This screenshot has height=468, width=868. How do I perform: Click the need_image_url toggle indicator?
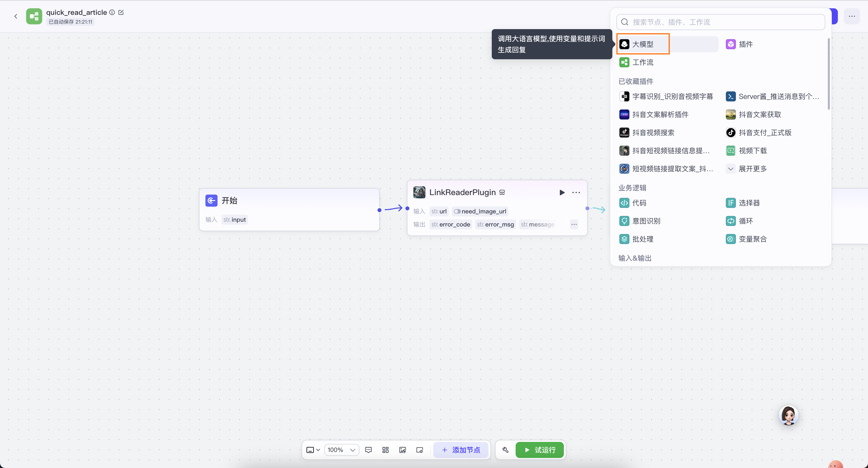pyautogui.click(x=457, y=211)
